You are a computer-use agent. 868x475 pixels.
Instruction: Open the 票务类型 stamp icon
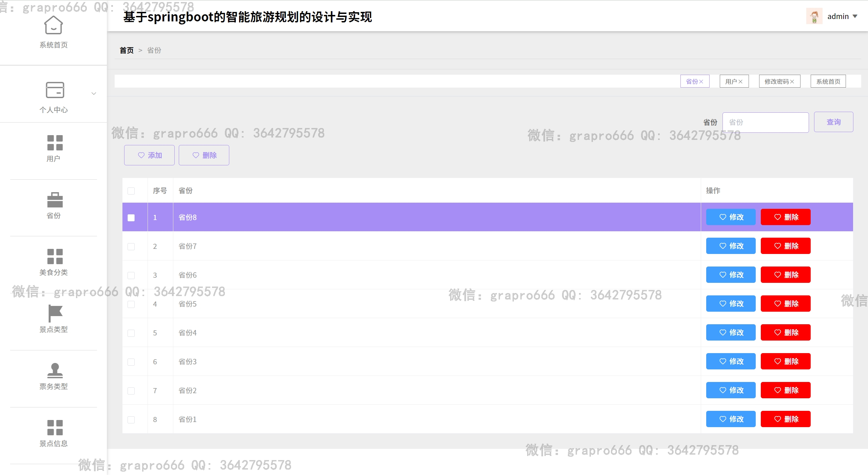[x=55, y=370]
